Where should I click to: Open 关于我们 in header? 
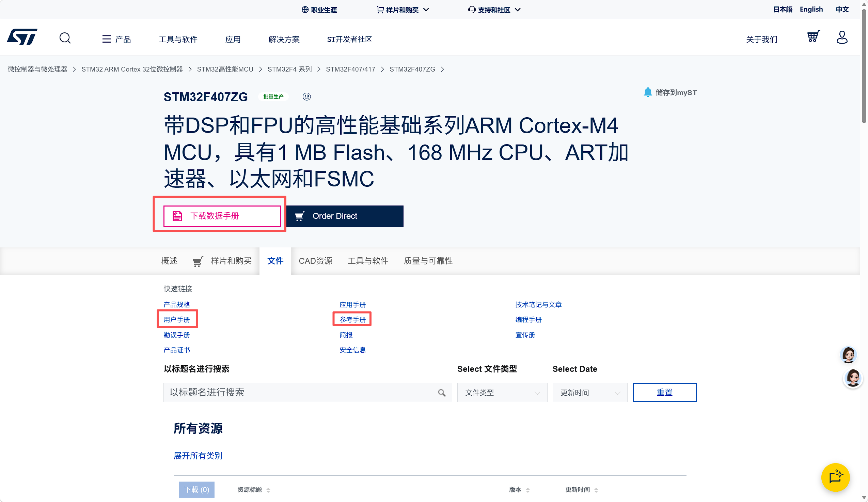(761, 39)
